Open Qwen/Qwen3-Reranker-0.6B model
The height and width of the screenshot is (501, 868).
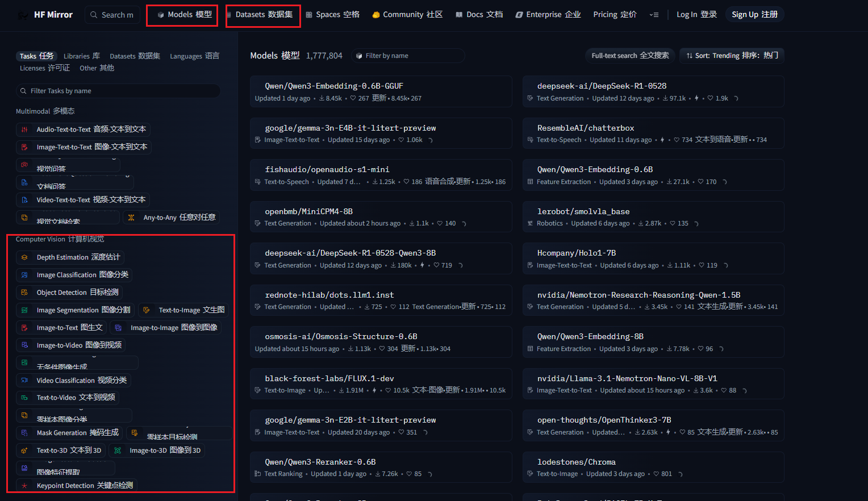[x=381, y=467]
